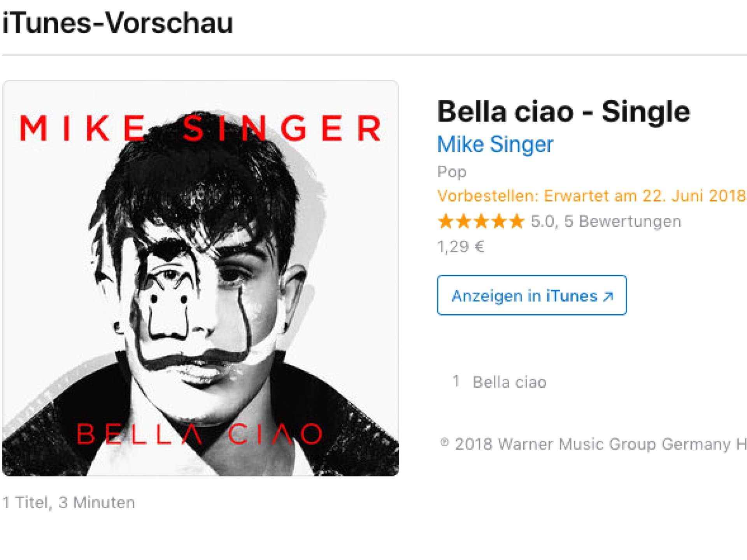Select track 1 Bella ciao in the list
The image size is (747, 560).
(509, 382)
